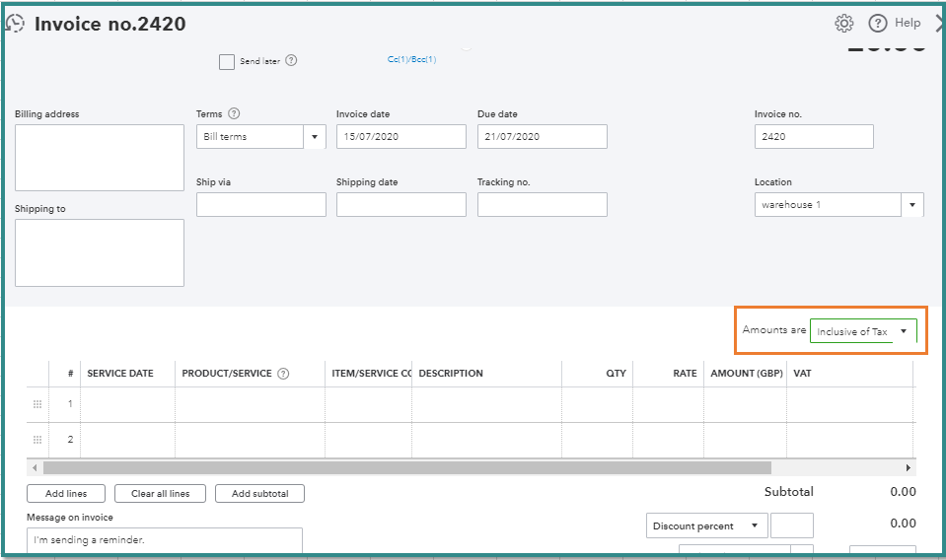Click the Cc(1)/Bcc(1) link
Screen dimensions: 946x560
tap(411, 60)
